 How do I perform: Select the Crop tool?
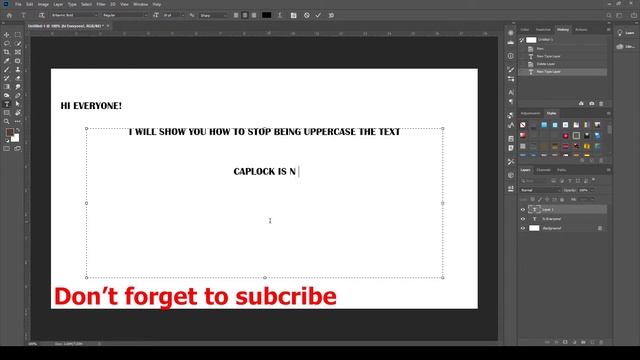tap(7, 52)
